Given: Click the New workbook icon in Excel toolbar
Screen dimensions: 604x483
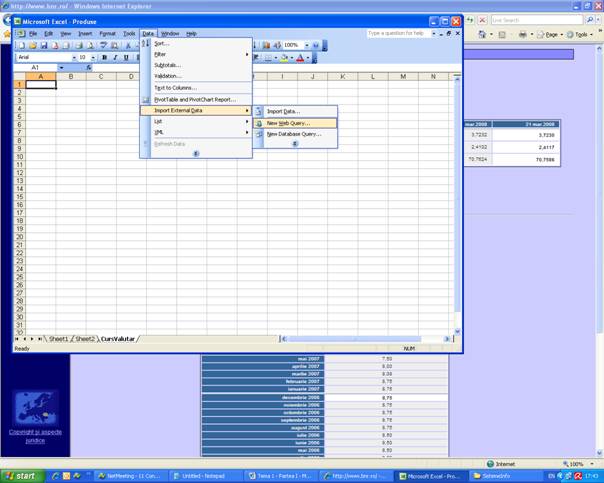Looking at the screenshot, I should pos(22,46).
